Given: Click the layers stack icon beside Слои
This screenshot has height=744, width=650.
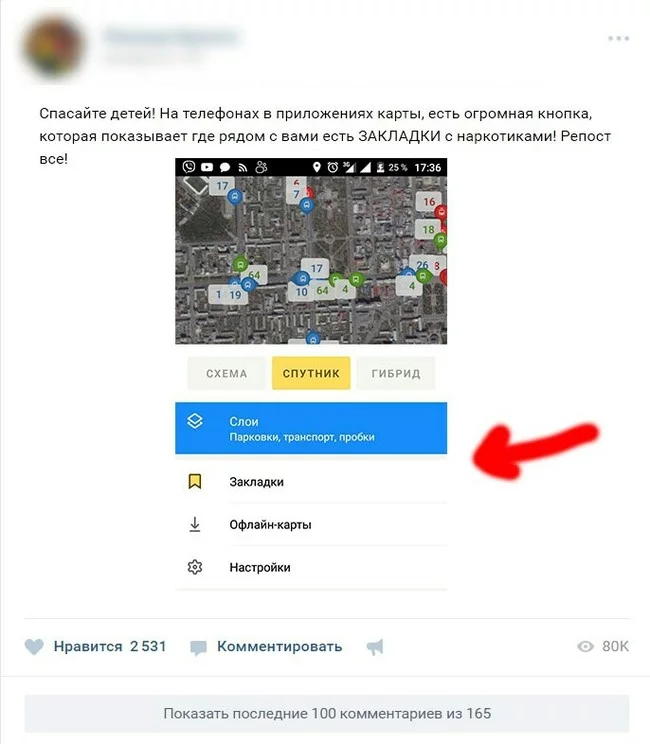Looking at the screenshot, I should (x=195, y=421).
